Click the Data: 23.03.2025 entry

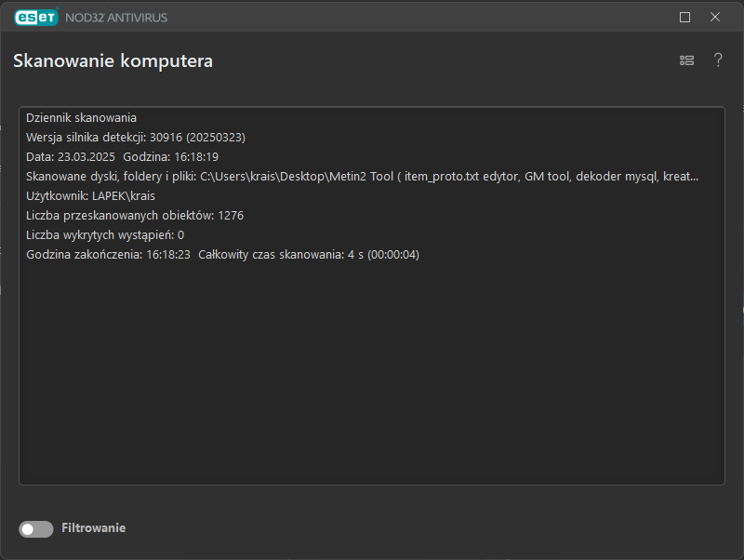(71, 157)
